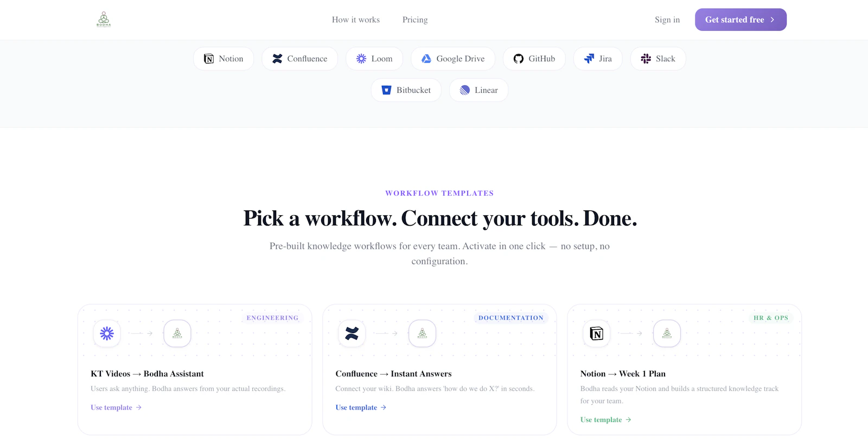Image resolution: width=868 pixels, height=441 pixels.
Task: Click the Sign in link
Action: pyautogui.click(x=667, y=20)
